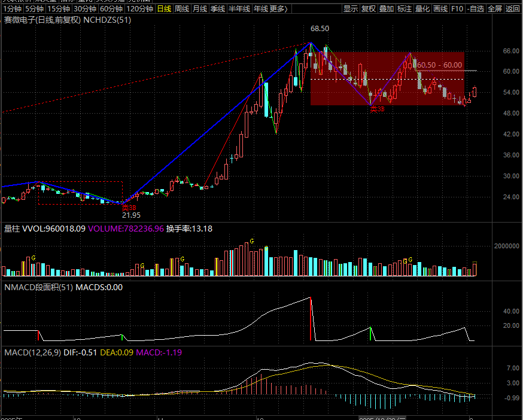Click 返回 to go back
This screenshot has height=420, width=523.
(513, 8)
